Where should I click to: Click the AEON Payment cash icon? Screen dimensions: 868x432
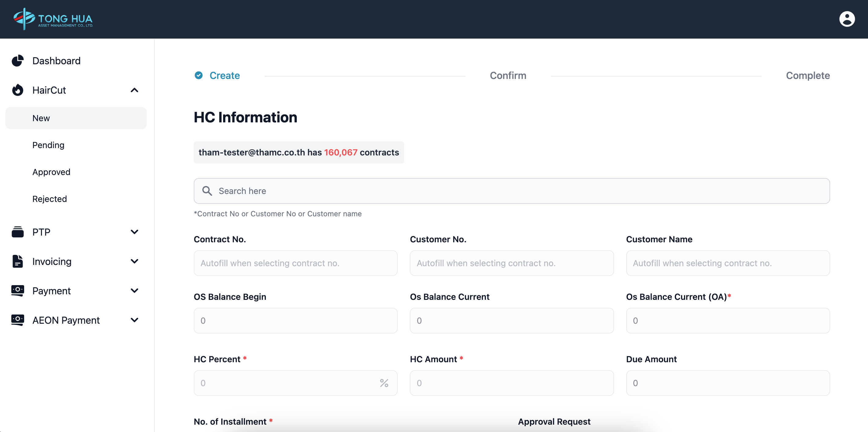point(17,320)
